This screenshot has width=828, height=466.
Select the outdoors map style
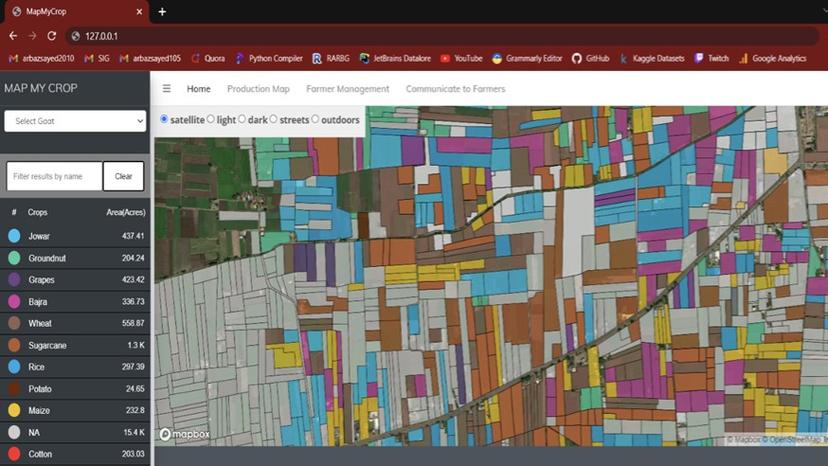pyautogui.click(x=316, y=120)
